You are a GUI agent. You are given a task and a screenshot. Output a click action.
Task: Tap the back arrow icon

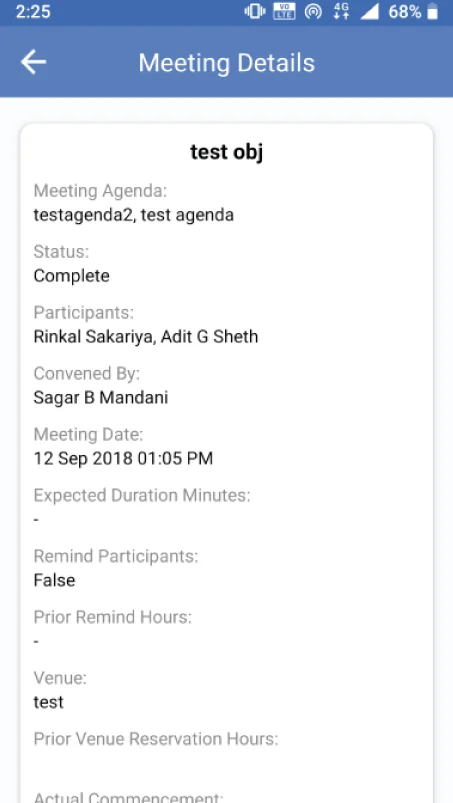(33, 62)
